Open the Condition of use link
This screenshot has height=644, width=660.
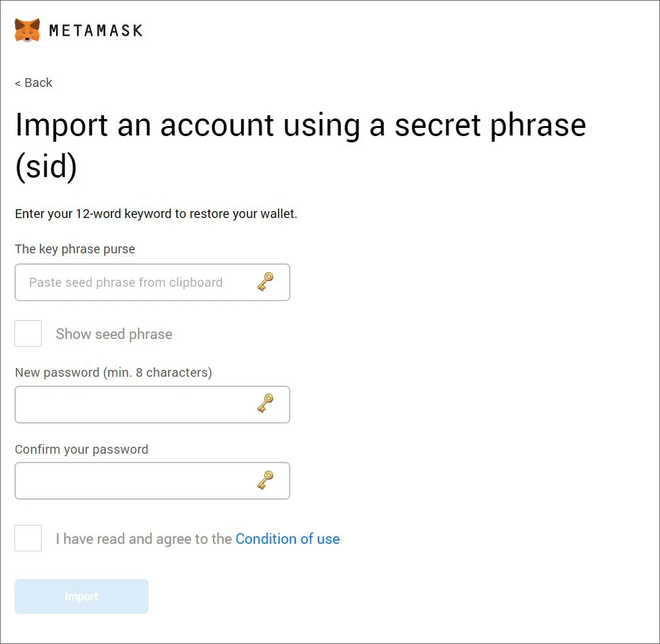pos(287,539)
